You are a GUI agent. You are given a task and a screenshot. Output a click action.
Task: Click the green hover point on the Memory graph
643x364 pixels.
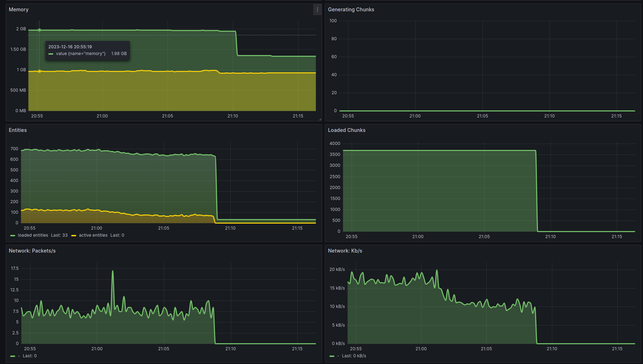[x=40, y=30]
